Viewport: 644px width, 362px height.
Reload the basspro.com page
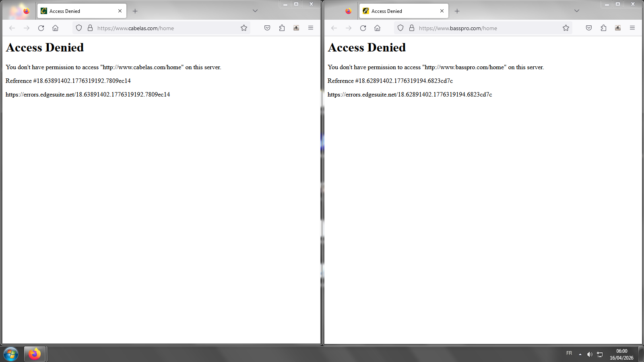363,28
